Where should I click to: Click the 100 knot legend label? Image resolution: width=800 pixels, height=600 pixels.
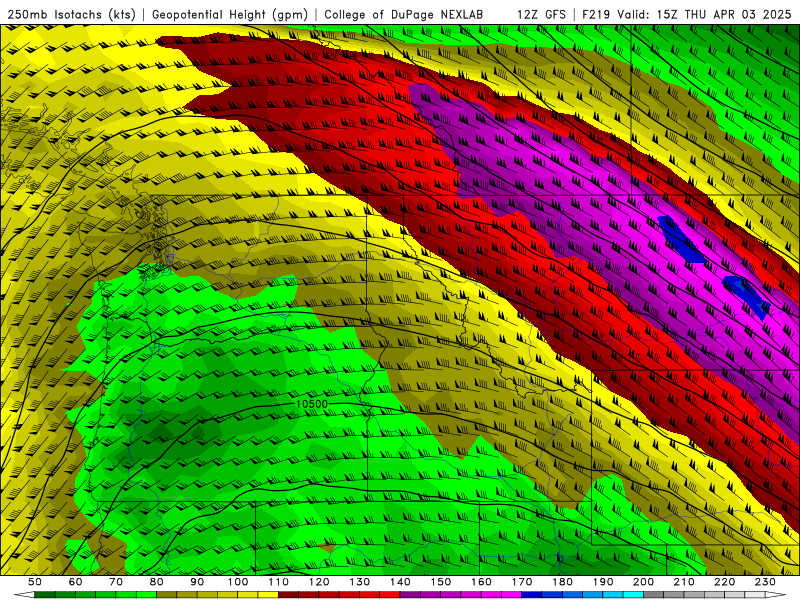[x=238, y=582]
